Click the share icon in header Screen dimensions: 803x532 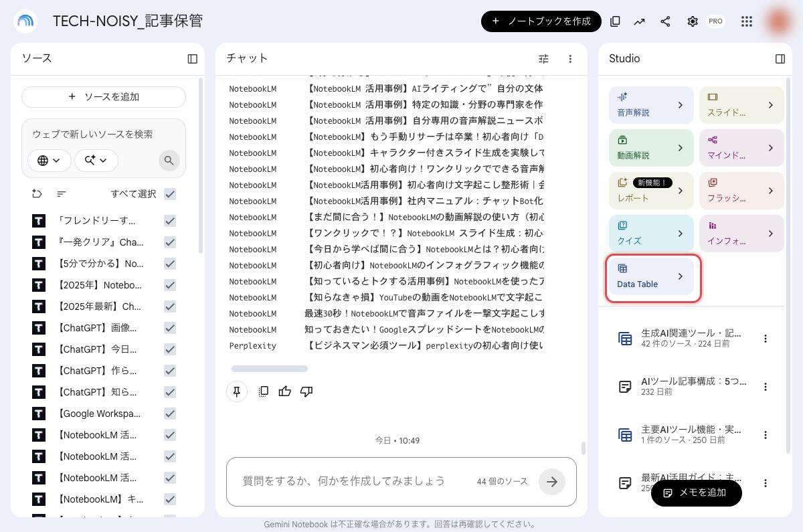(x=665, y=21)
